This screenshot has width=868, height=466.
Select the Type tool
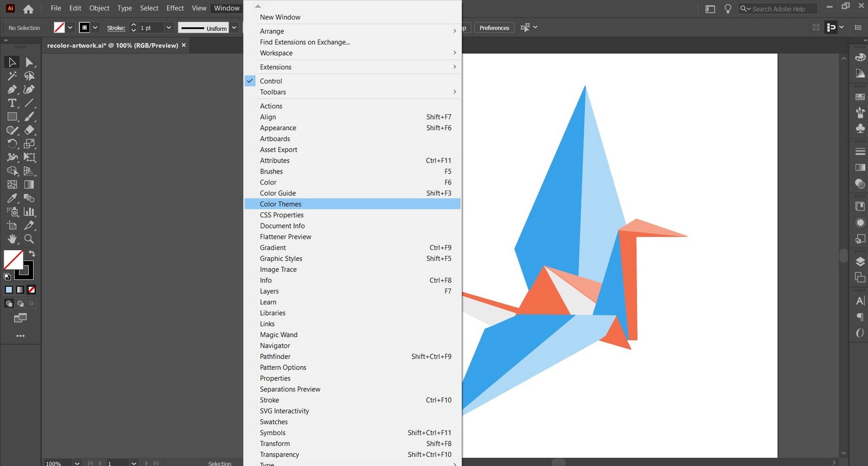tap(12, 103)
